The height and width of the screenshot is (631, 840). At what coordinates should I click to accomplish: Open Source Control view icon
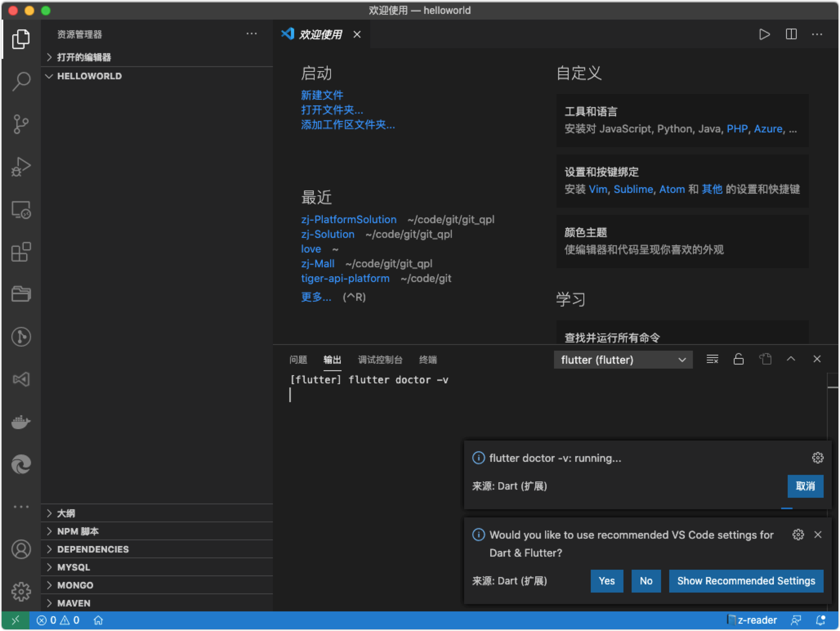pos(21,124)
